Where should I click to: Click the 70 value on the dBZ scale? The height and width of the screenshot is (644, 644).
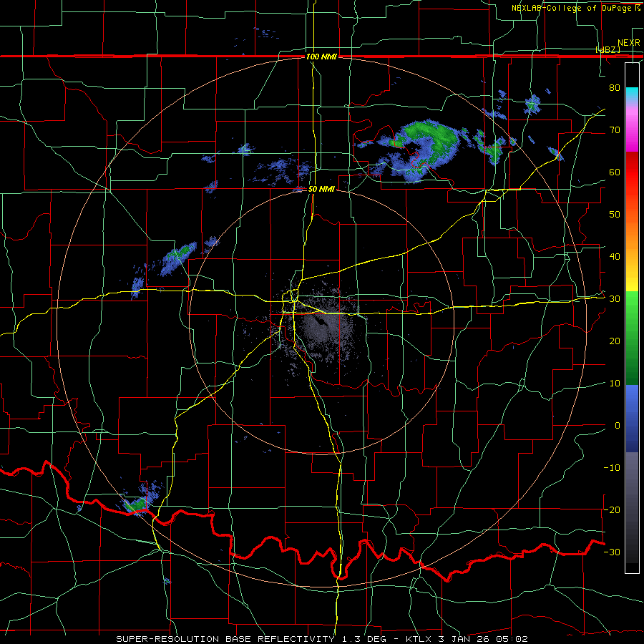coord(615,130)
